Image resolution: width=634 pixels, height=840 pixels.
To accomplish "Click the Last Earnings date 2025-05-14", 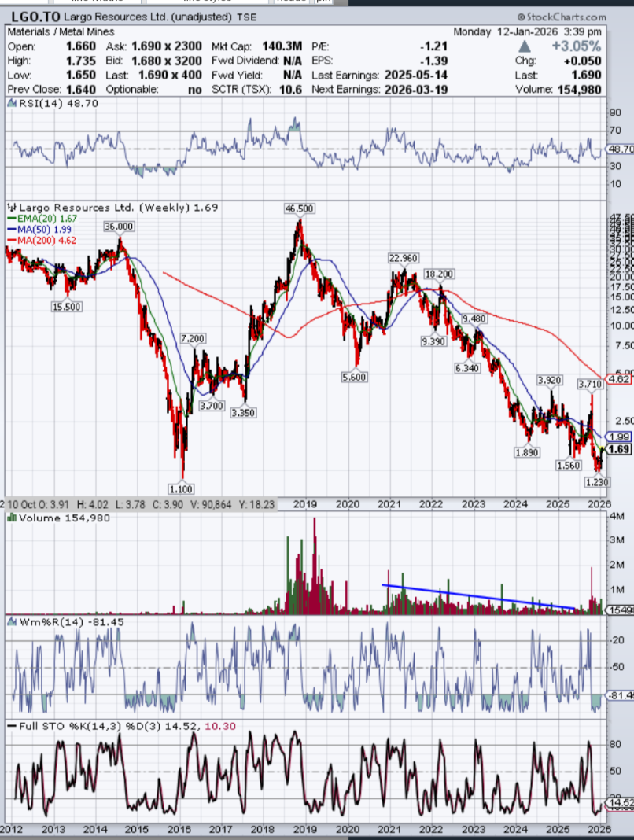I will [416, 75].
